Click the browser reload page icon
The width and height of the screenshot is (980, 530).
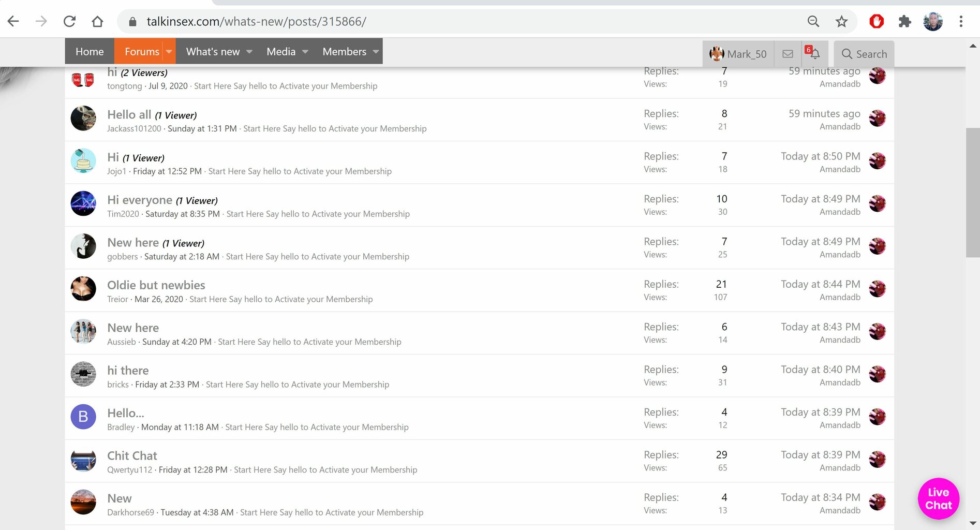click(69, 21)
